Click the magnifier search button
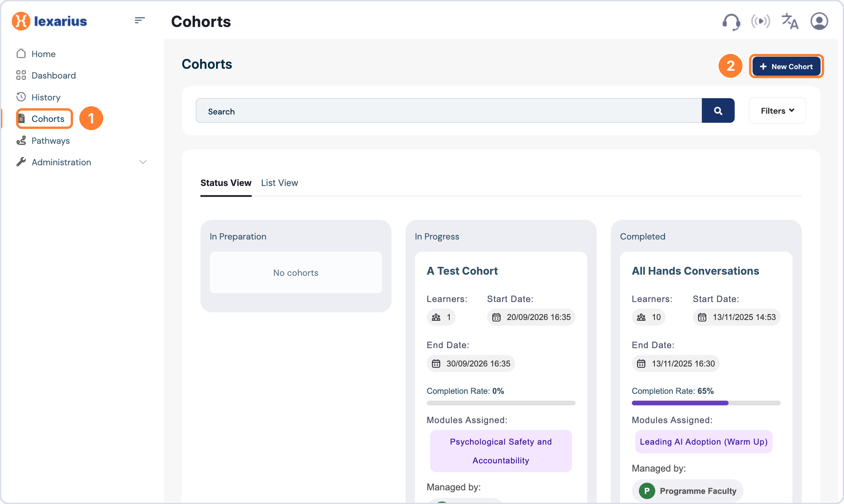844x504 pixels. click(718, 111)
